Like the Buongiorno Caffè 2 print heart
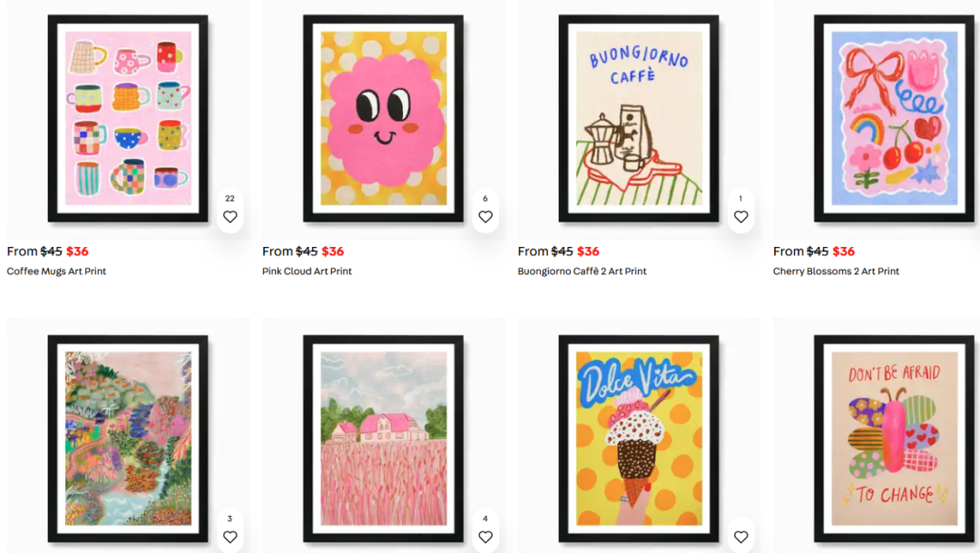The image size is (980, 553). (x=740, y=216)
